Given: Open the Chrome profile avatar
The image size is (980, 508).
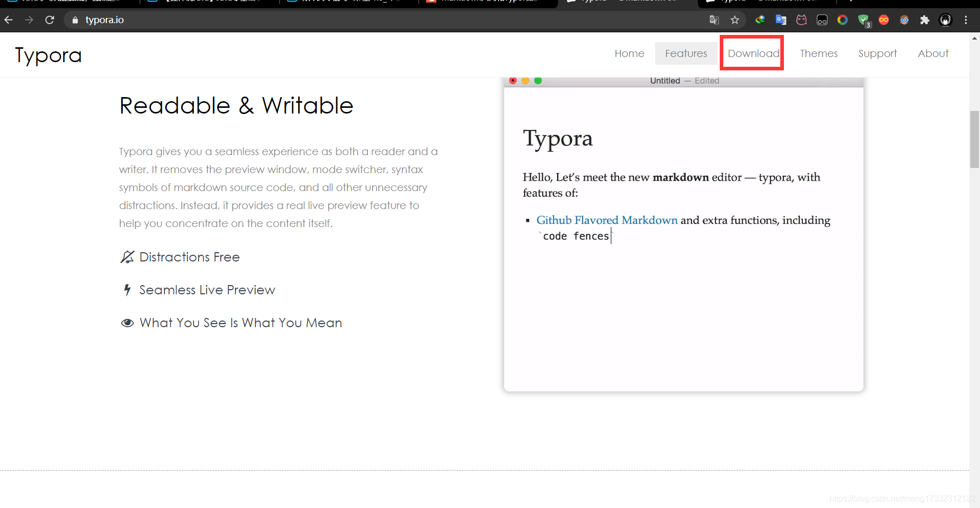Looking at the screenshot, I should click(945, 20).
